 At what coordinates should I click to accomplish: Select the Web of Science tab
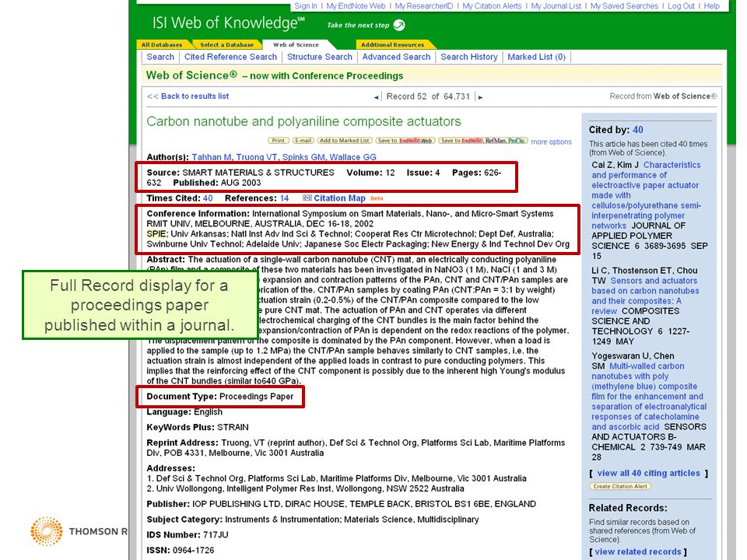(296, 45)
